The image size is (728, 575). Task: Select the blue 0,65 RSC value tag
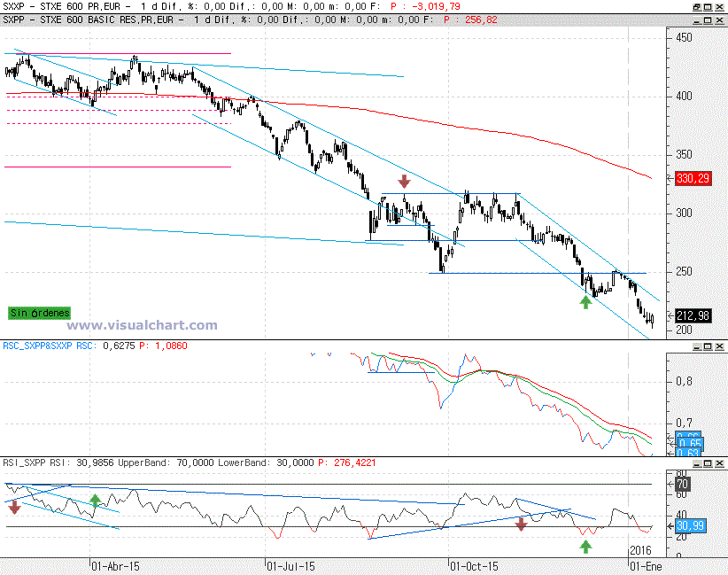coord(691,444)
